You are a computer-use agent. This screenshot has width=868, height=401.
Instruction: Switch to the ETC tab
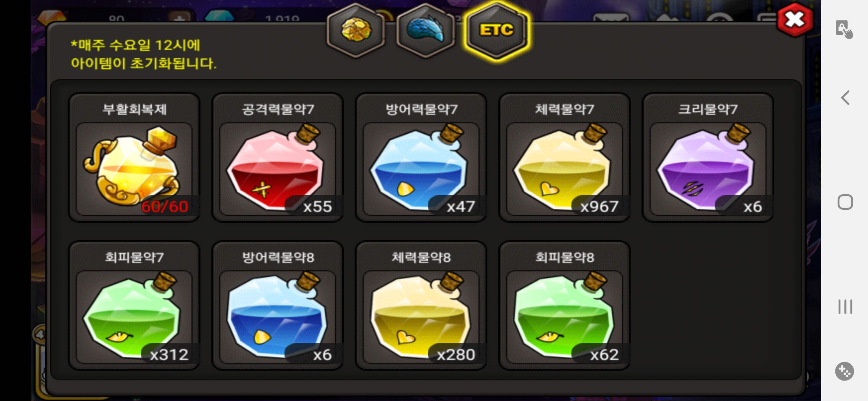(x=496, y=30)
